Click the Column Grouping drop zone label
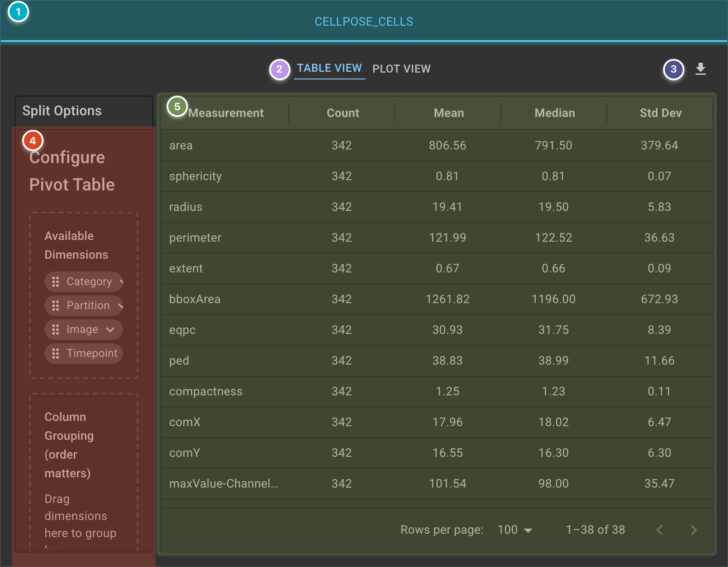Viewport: 728px width, 567px height. (x=68, y=445)
